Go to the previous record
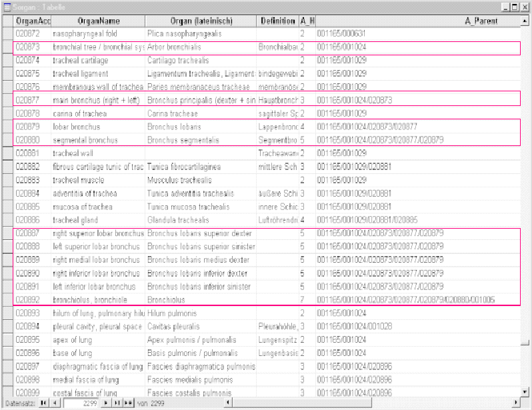This screenshot has height=410, width=532. 55,403
